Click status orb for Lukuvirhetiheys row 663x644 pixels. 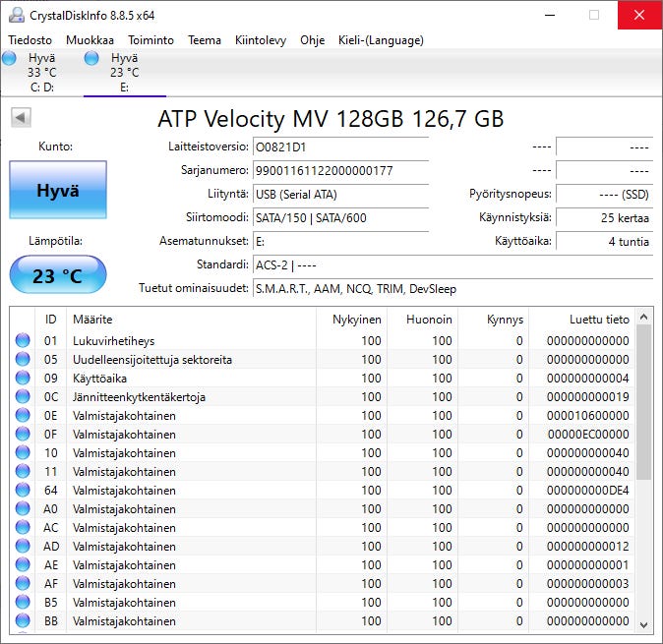click(x=23, y=341)
